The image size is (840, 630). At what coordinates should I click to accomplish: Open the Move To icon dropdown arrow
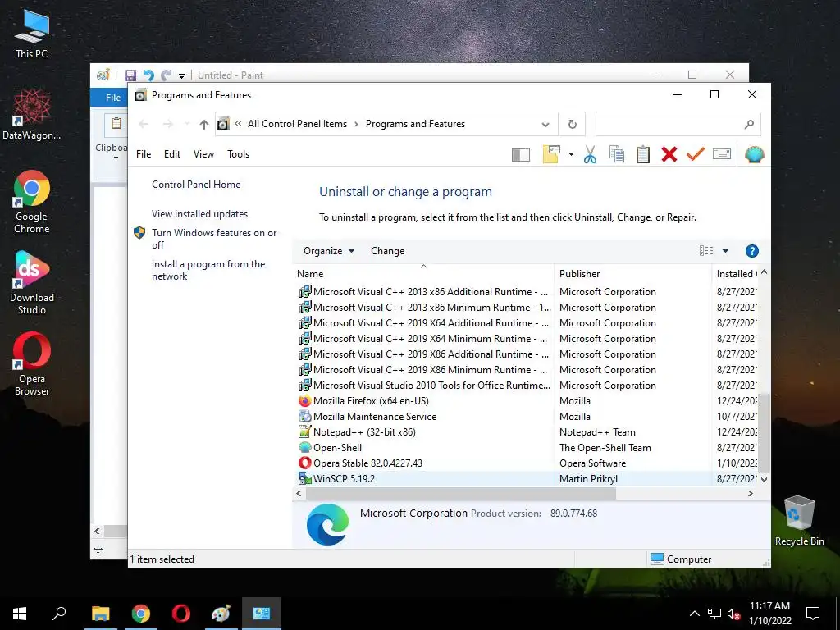coord(571,154)
